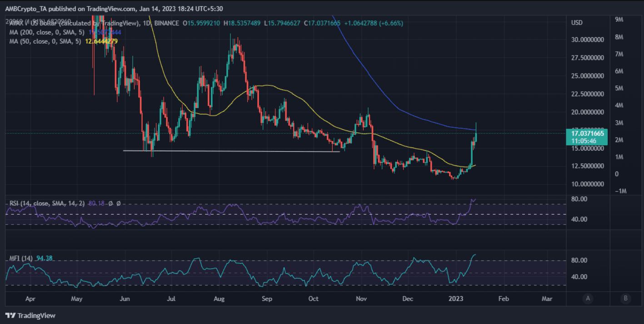Toggle the auto scale A button
The image size is (644, 324).
click(x=588, y=299)
